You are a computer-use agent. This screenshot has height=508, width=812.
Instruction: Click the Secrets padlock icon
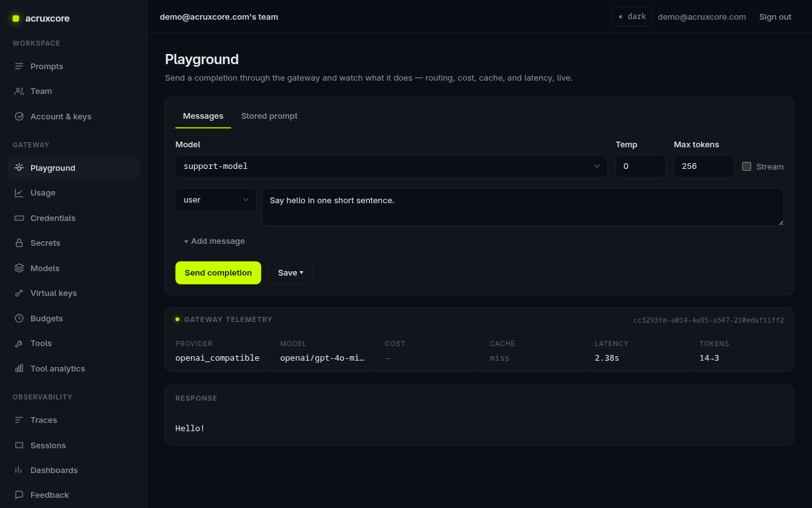click(x=19, y=243)
